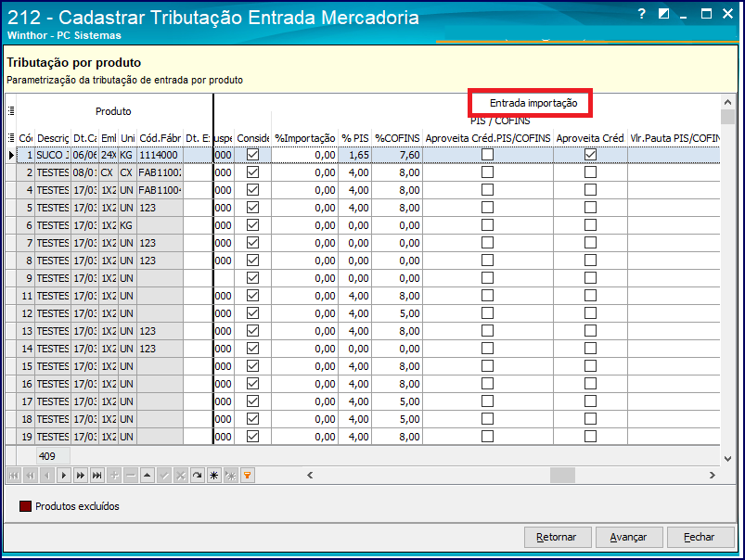Post changes checkmark button in navigator

[x=164, y=476]
